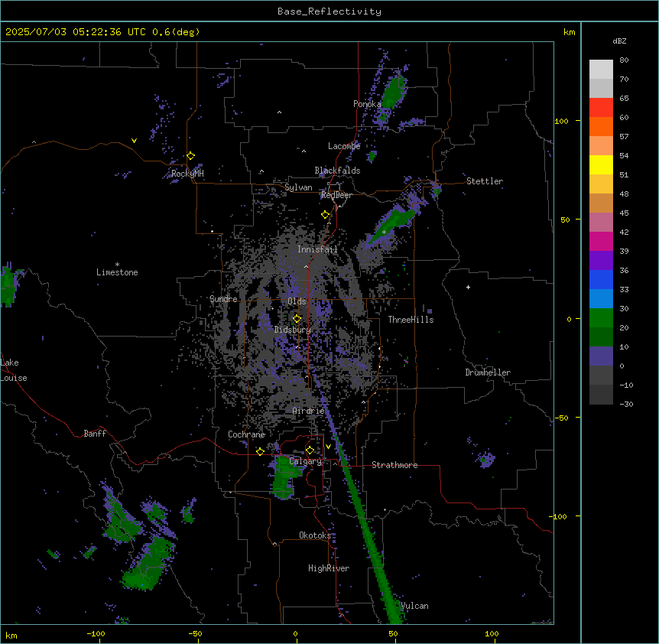This screenshot has width=659, height=644.
Task: Click the Strathmore town label
Action: point(394,465)
